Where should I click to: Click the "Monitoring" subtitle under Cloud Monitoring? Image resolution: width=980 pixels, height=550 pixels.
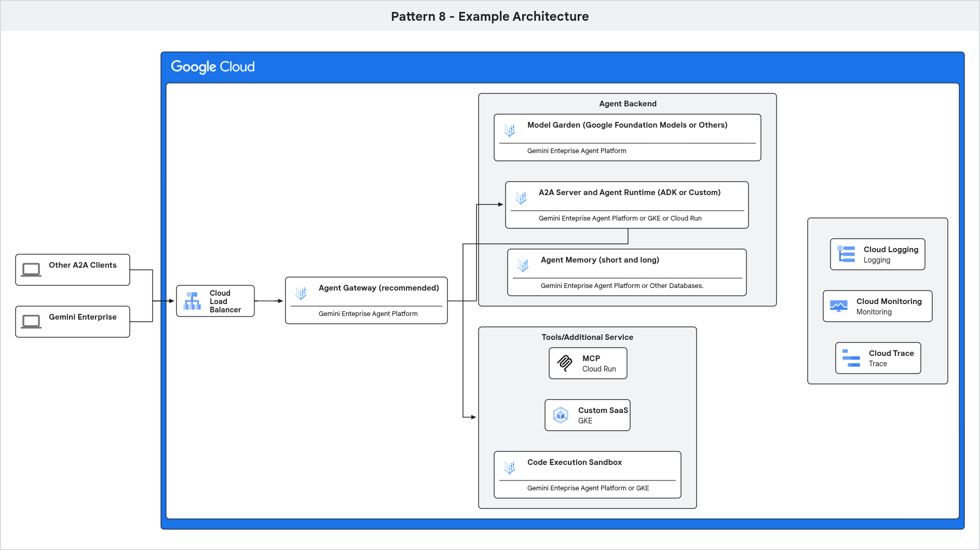[x=874, y=312]
